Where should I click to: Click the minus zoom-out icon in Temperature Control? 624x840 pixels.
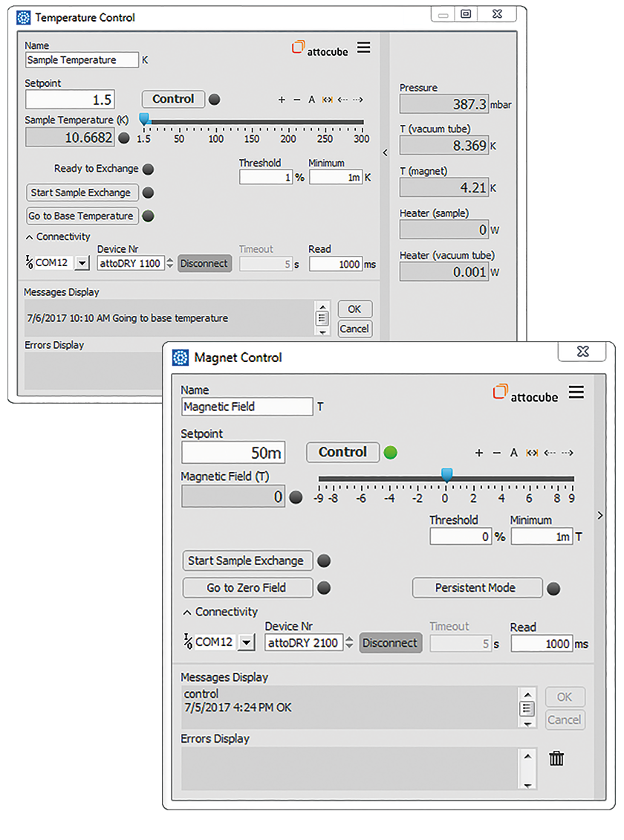pyautogui.click(x=296, y=100)
